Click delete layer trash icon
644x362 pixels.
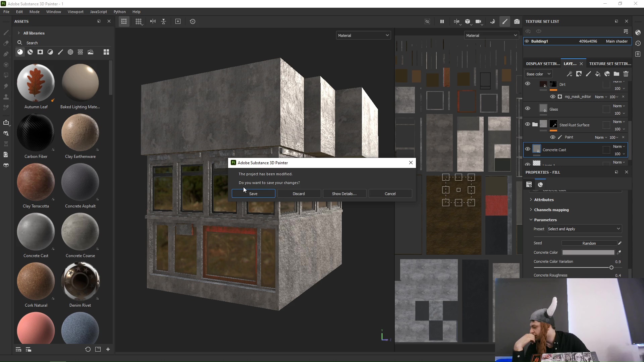click(x=626, y=74)
